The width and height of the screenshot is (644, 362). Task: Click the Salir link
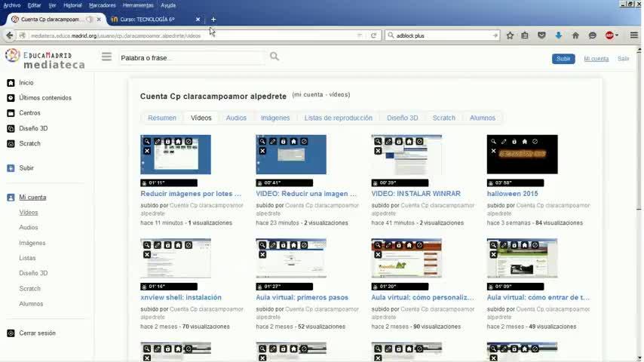coord(623,59)
